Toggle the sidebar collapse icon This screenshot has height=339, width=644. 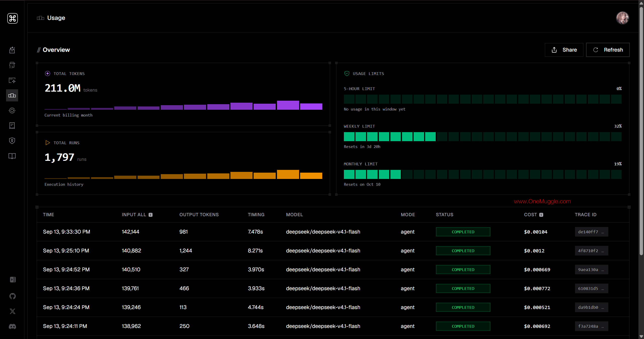(x=13, y=280)
